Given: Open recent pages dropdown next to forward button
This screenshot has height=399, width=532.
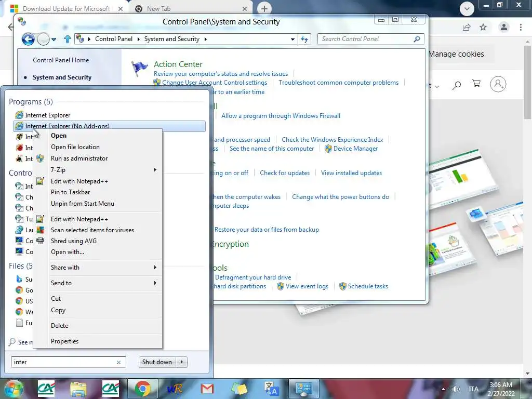Looking at the screenshot, I should (54, 39).
